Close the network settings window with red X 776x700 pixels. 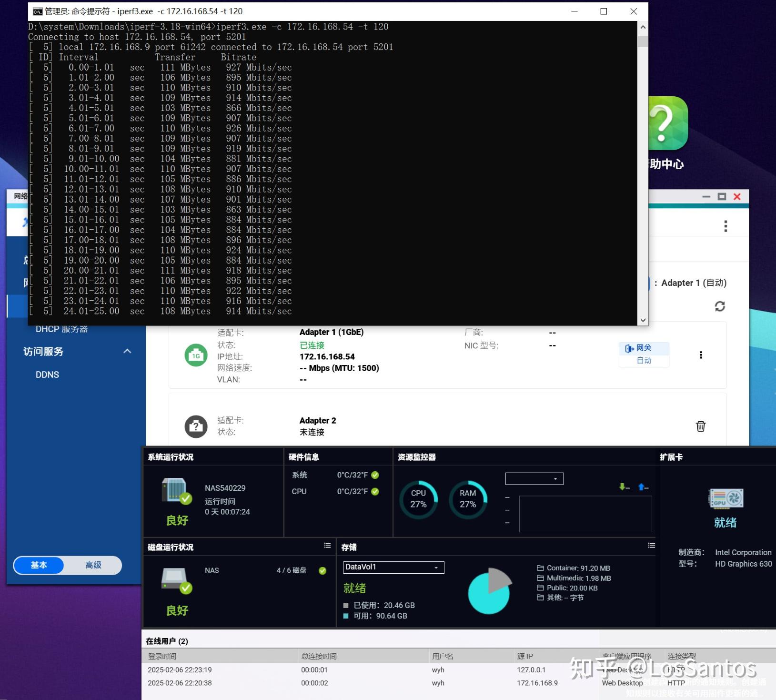(737, 197)
